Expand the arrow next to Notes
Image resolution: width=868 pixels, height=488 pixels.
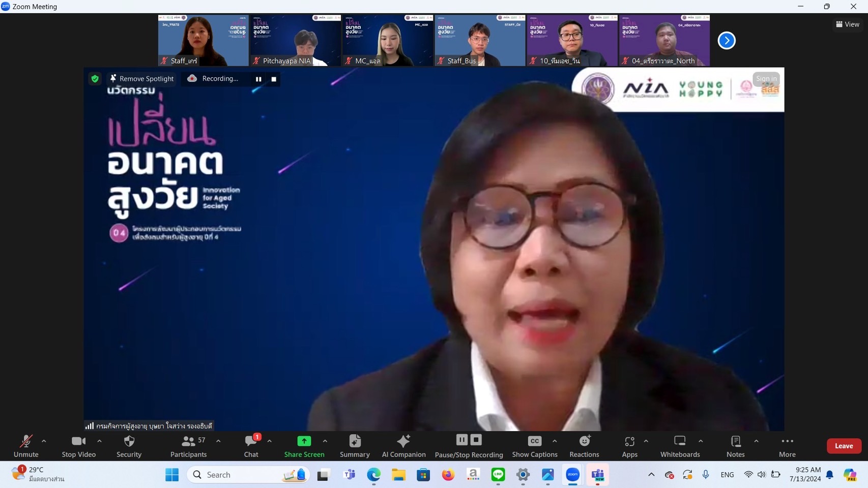pos(756,441)
